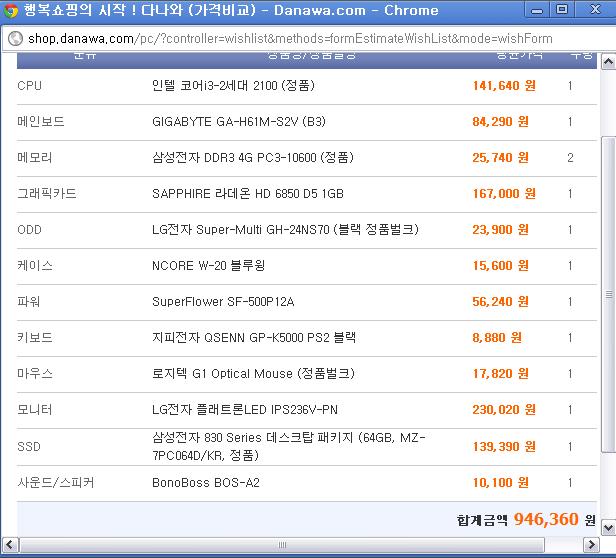Click the 메인보드 category label
The height and width of the screenshot is (558, 616).
pos(40,122)
